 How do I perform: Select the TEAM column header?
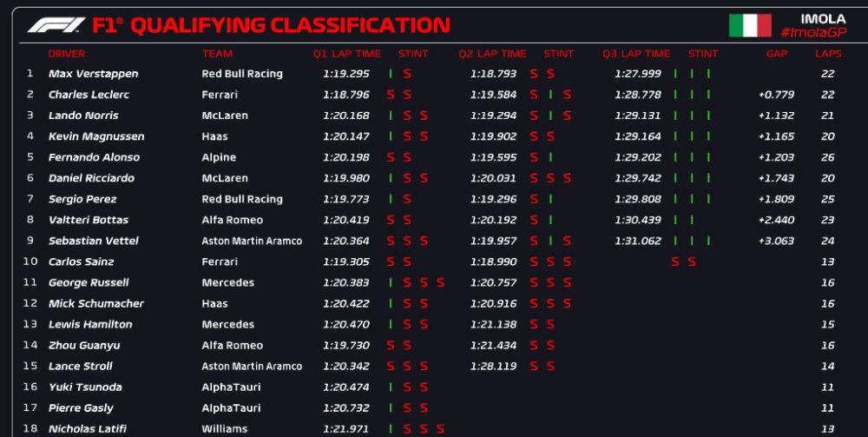[217, 54]
